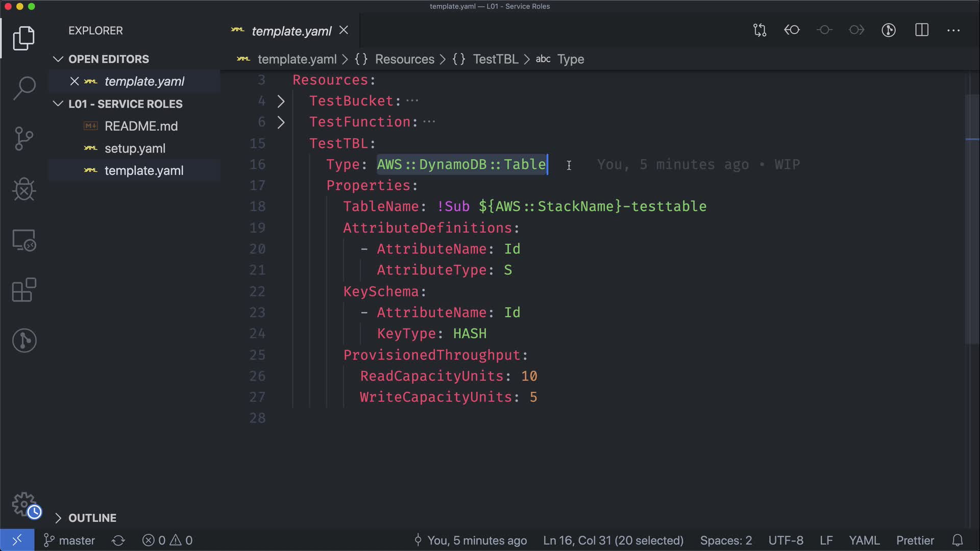Expand the folded TestFunction section
This screenshot has height=551, width=980.
[x=281, y=122]
